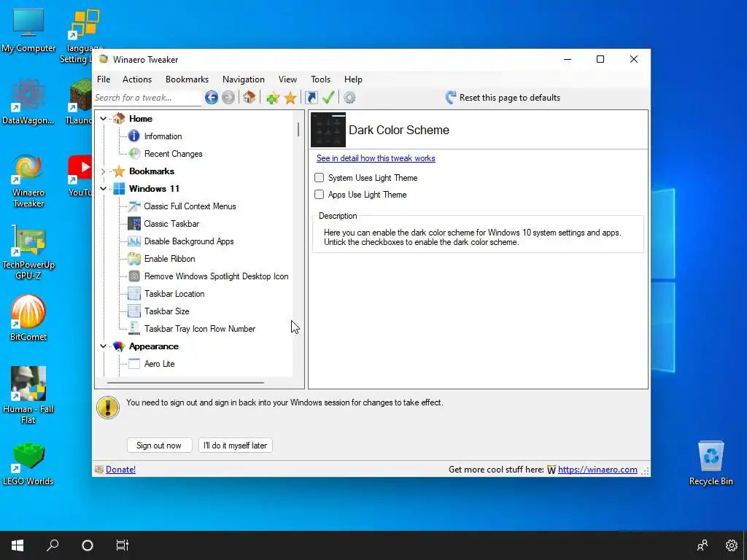Screen dimensions: 747x560
Task: Click the Dark Color Scheme thumbnail image
Action: (328, 130)
